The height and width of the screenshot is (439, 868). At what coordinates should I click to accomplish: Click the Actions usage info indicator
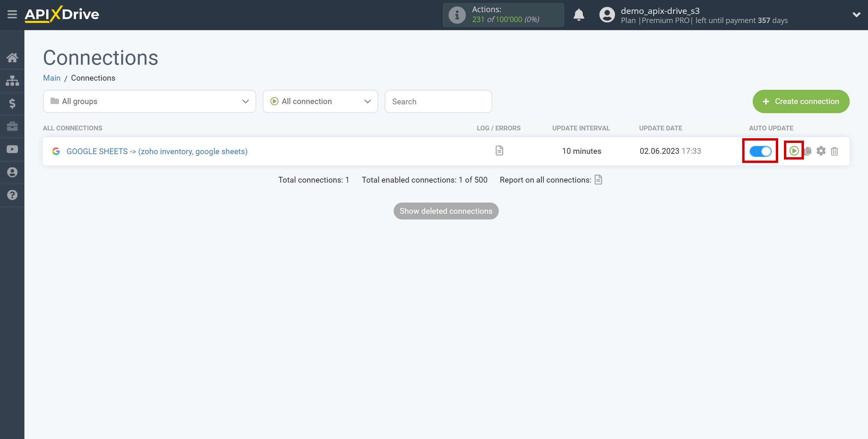point(500,15)
